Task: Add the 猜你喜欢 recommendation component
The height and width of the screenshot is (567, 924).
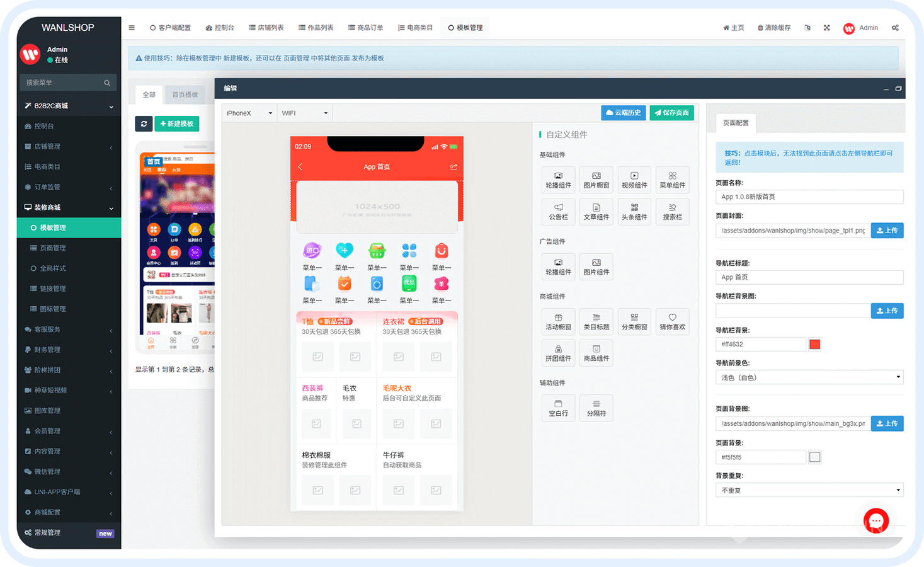Action: click(672, 321)
